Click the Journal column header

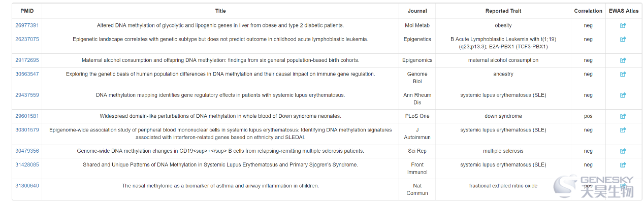click(x=417, y=11)
